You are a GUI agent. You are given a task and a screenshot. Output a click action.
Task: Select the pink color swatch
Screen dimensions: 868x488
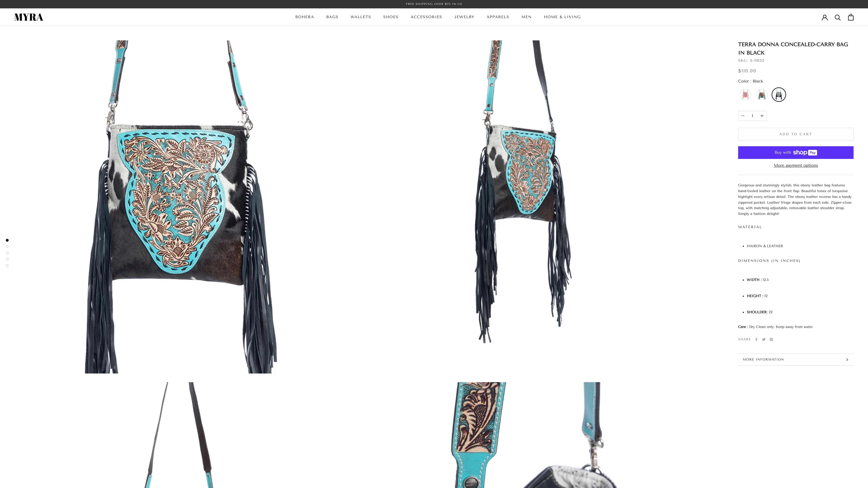pyautogui.click(x=745, y=95)
